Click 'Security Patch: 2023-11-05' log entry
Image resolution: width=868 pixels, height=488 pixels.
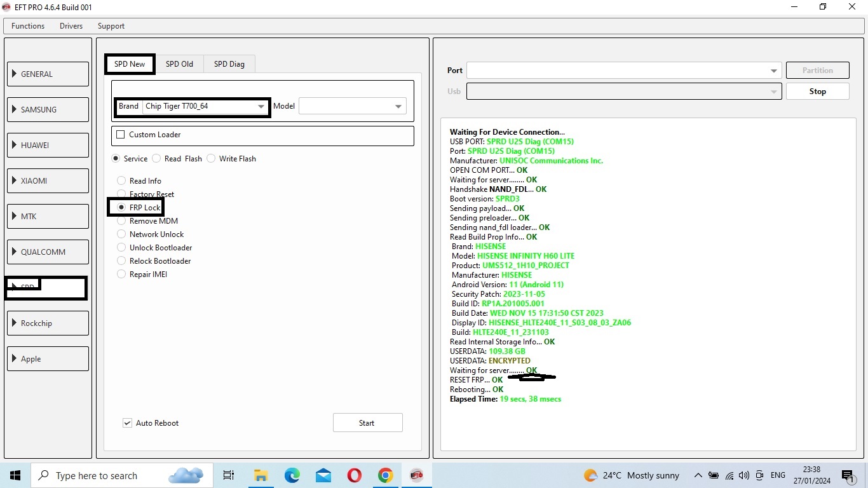click(498, 294)
